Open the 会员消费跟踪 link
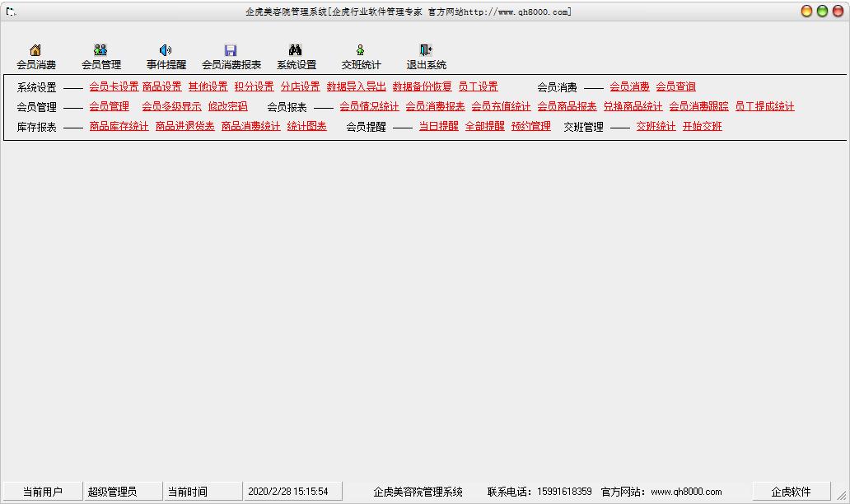The image size is (850, 504). 698,106
